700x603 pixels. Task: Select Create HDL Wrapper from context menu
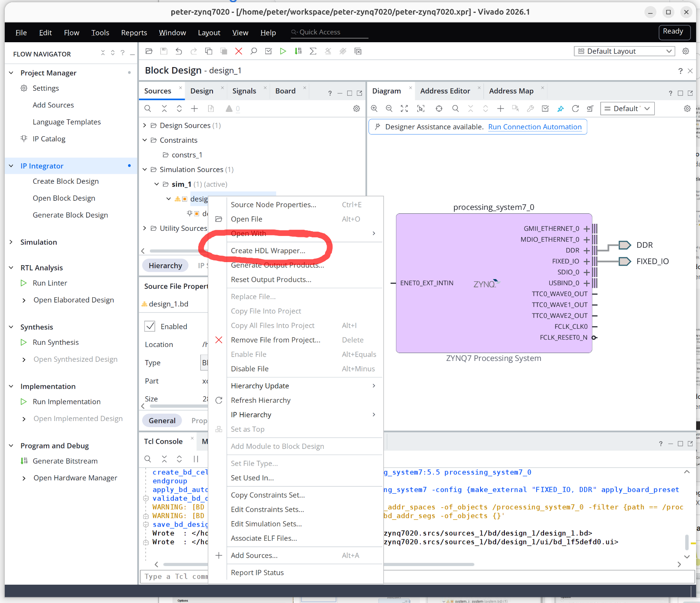pos(268,250)
